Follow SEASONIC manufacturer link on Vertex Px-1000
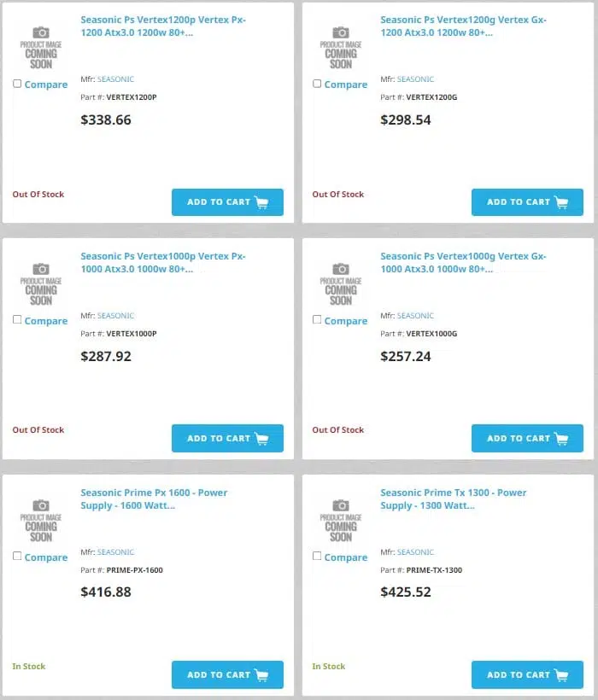The image size is (598, 700). (x=115, y=316)
